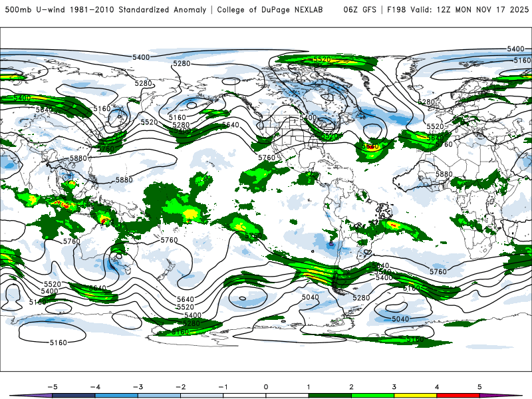Screen dimensions: 532x399
Task: Click the 5880 contour label over North Africa
Action: (444, 174)
